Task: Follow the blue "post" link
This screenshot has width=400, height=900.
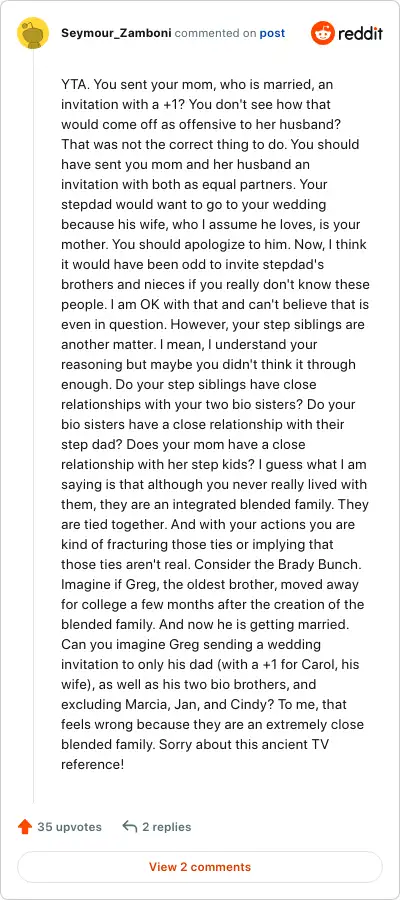Action: pyautogui.click(x=272, y=33)
